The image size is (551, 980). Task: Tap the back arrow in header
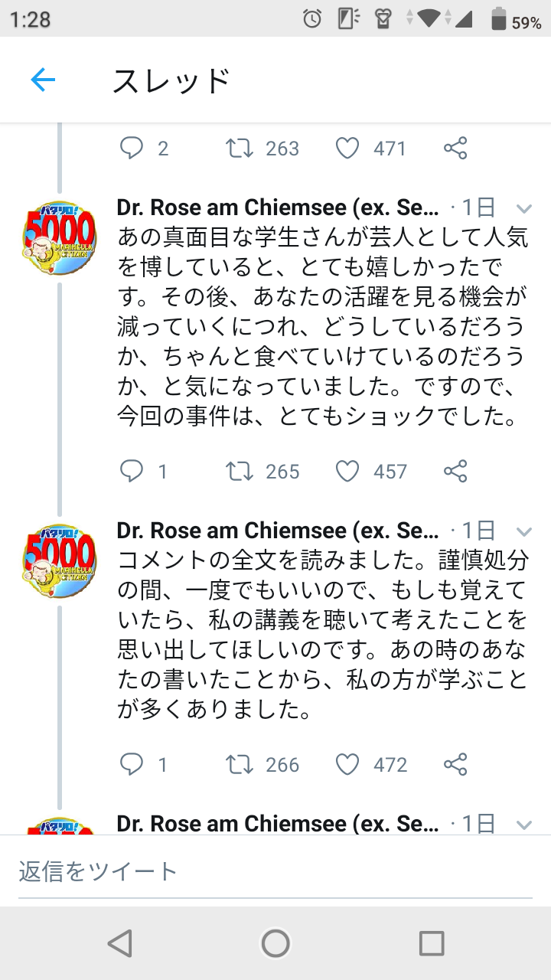43,80
